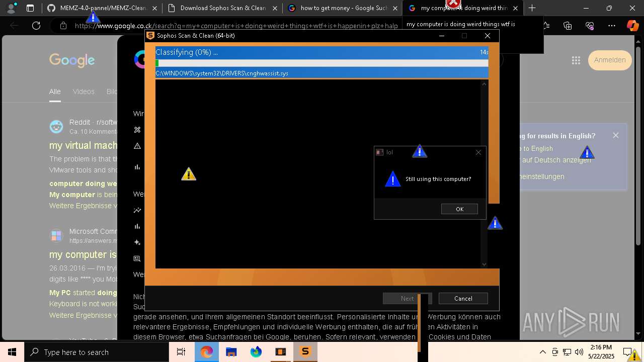Open the Microsoft Community result source
This screenshot has width=644, height=362.
tap(93, 231)
